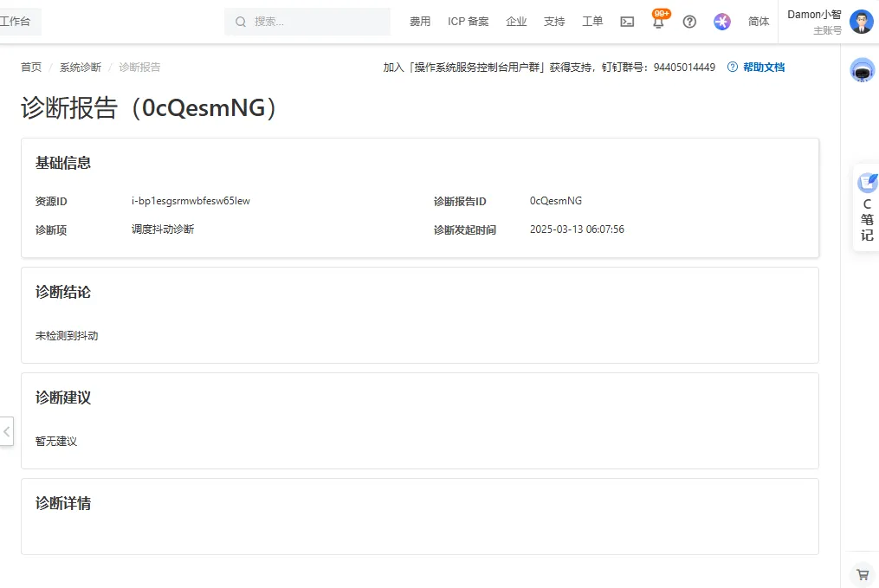Click the 诊断报告 breadcrumb text
Viewport: 879px width, 588px height.
click(x=139, y=68)
